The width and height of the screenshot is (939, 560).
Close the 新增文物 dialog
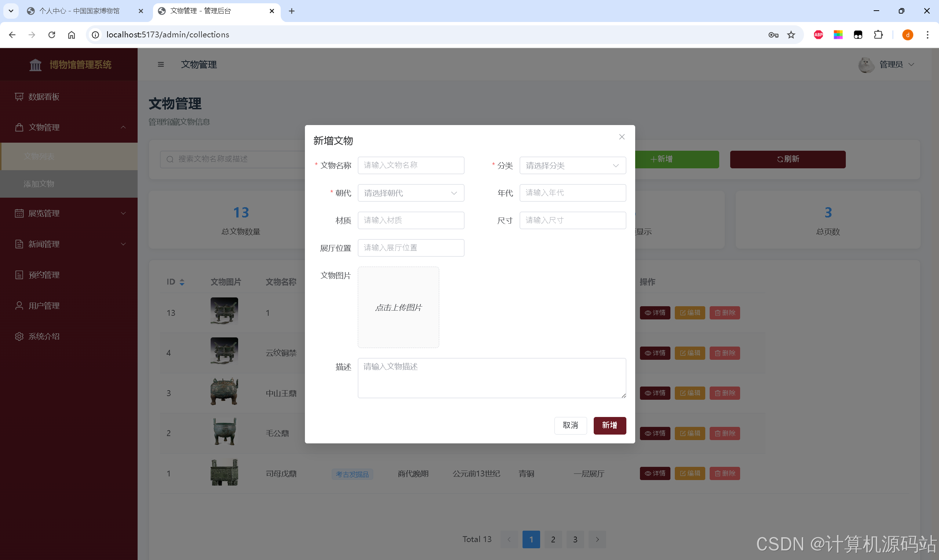(x=622, y=136)
